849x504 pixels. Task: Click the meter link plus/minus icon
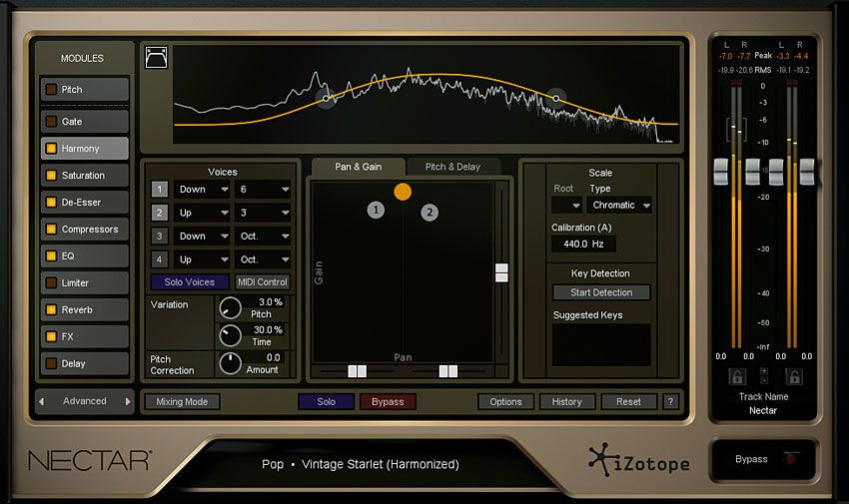[764, 376]
